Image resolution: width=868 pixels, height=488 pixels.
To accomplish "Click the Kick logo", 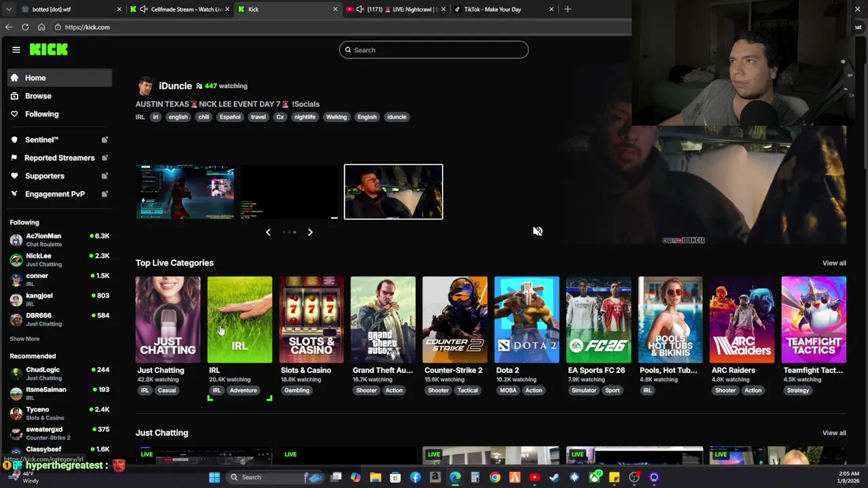I will click(48, 49).
